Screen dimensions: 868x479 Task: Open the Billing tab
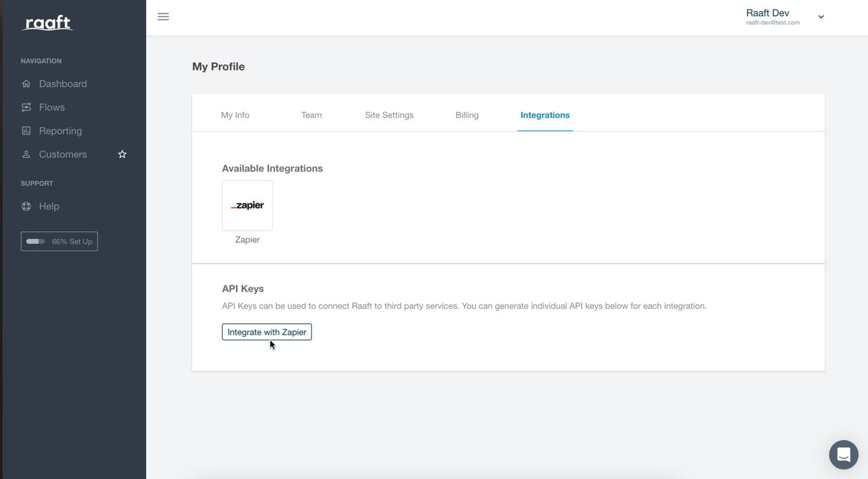coord(467,115)
